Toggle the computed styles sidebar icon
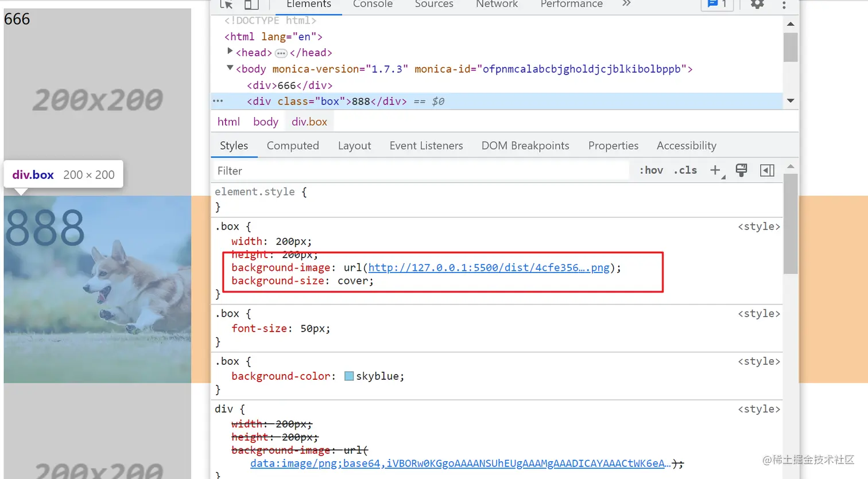Image resolution: width=868 pixels, height=479 pixels. coord(767,170)
